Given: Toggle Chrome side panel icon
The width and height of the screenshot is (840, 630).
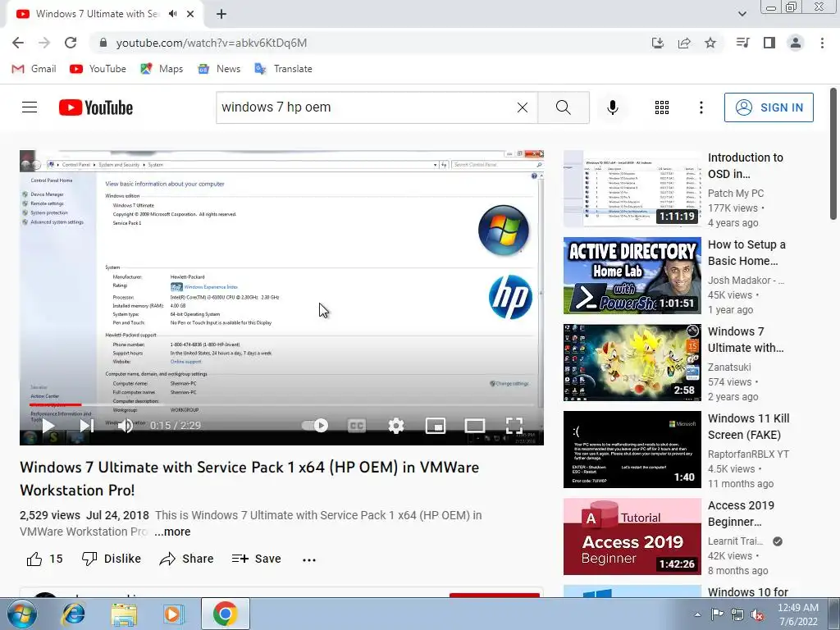Looking at the screenshot, I should point(769,43).
